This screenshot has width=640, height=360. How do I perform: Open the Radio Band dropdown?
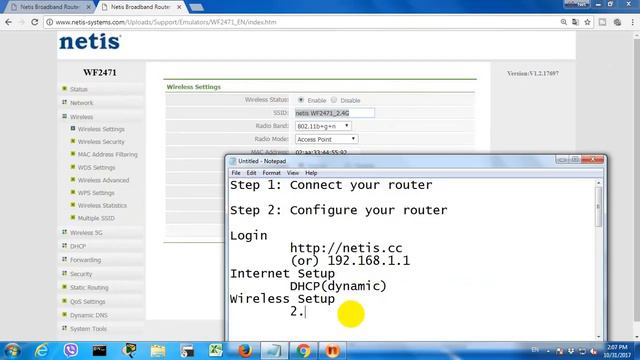click(323, 126)
